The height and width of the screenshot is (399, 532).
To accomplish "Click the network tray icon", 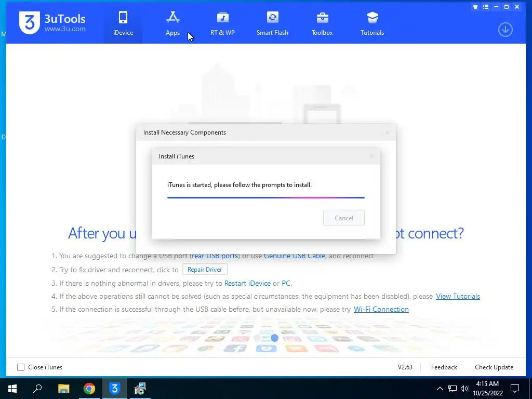I will [453, 389].
